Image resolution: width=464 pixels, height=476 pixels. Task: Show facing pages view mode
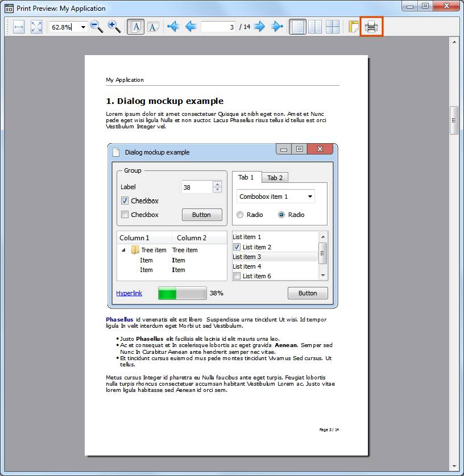click(315, 27)
